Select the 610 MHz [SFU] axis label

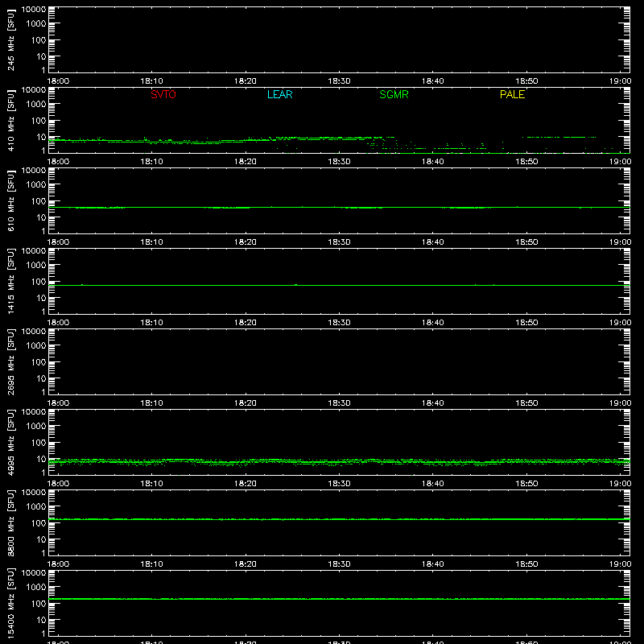click(x=10, y=200)
